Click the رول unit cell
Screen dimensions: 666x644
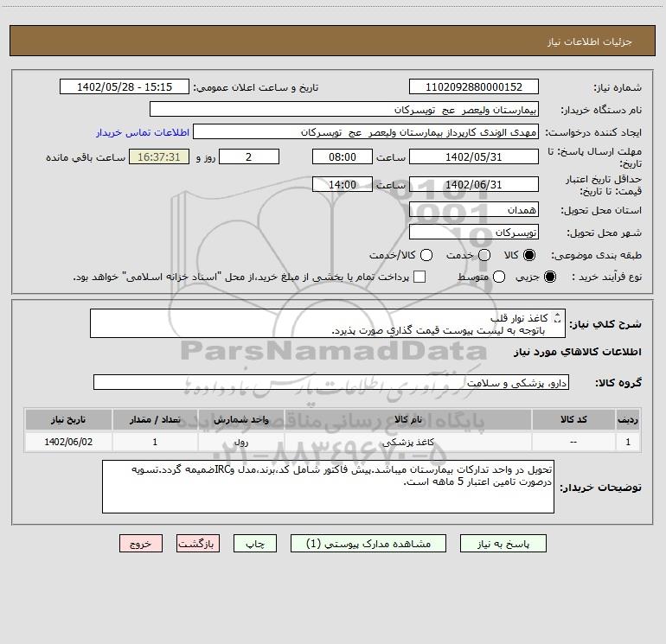[x=240, y=442]
